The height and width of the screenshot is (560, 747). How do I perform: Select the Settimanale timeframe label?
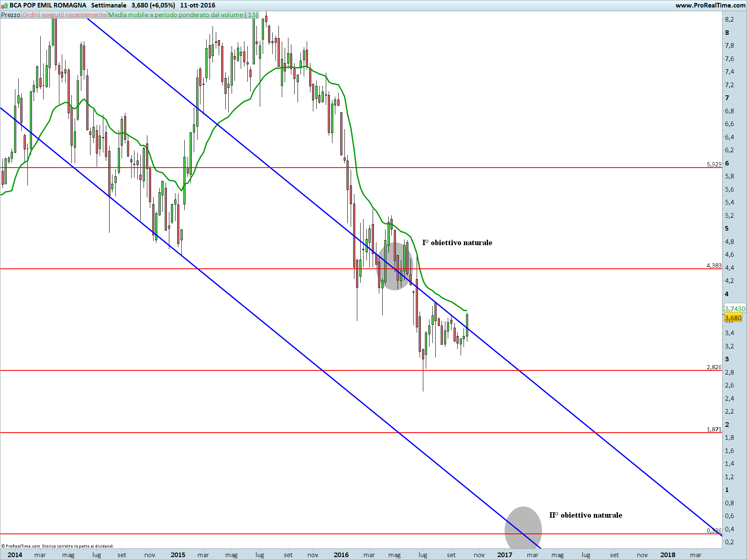pos(109,5)
